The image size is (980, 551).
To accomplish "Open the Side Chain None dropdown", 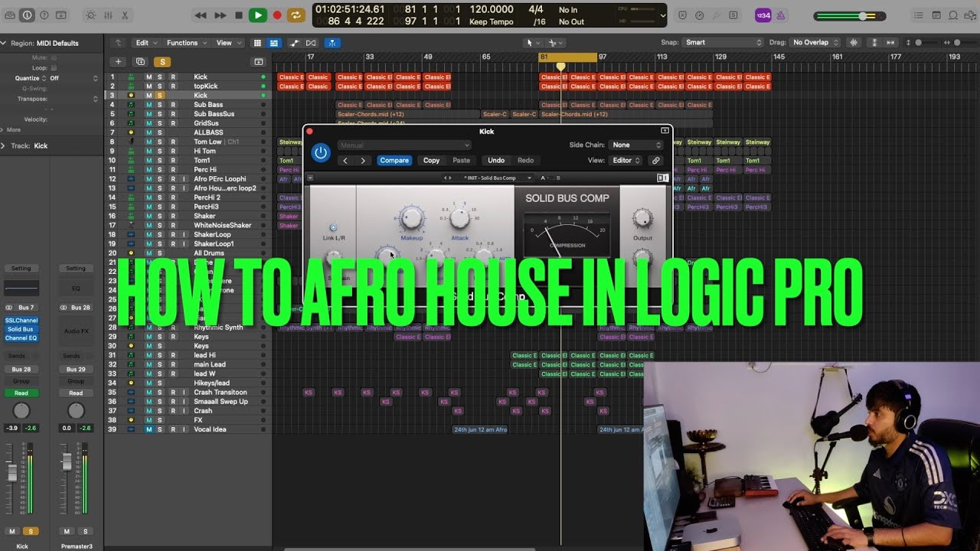I will 636,145.
